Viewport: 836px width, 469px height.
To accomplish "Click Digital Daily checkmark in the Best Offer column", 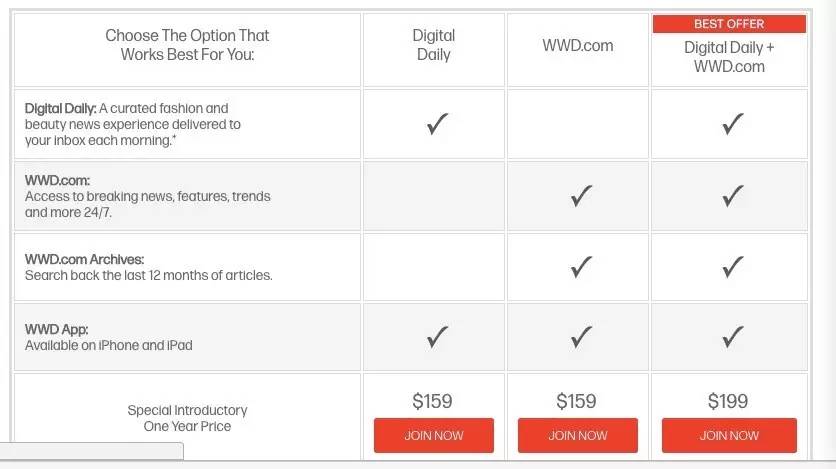I will pos(732,125).
